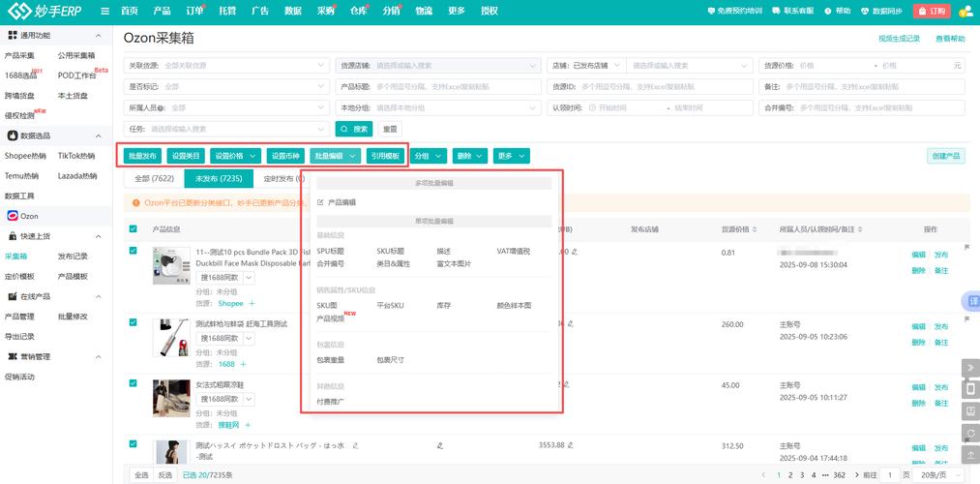Viewport: 980px width, 484px height.
Task: Open the user avatar VIP icon
Action: tap(965, 12)
